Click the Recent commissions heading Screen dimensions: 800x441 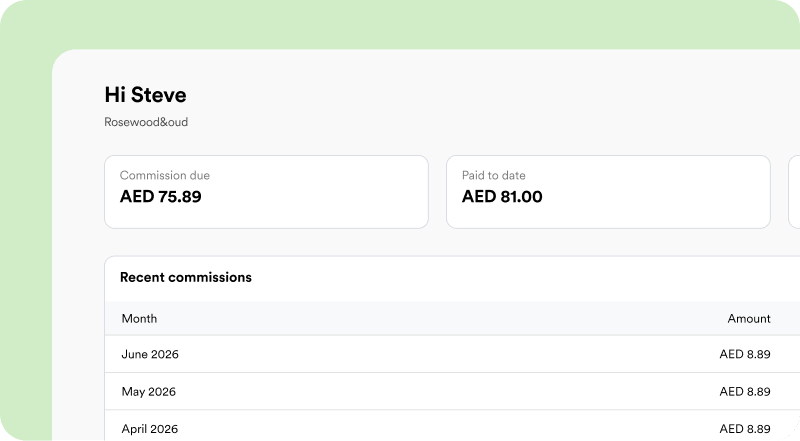[x=186, y=277]
